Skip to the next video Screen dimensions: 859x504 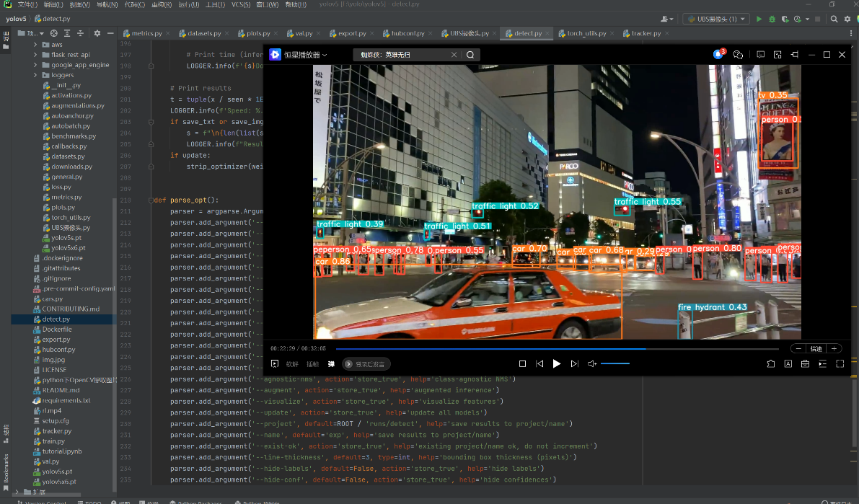pyautogui.click(x=575, y=364)
